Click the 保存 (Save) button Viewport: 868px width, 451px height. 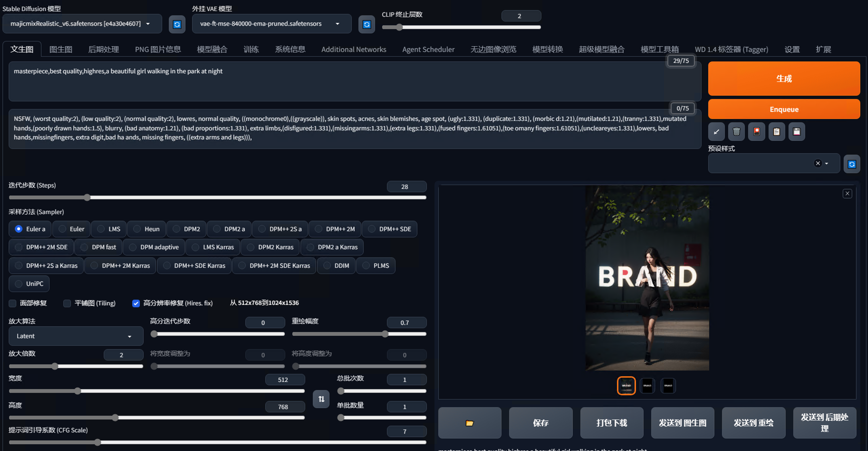click(541, 423)
